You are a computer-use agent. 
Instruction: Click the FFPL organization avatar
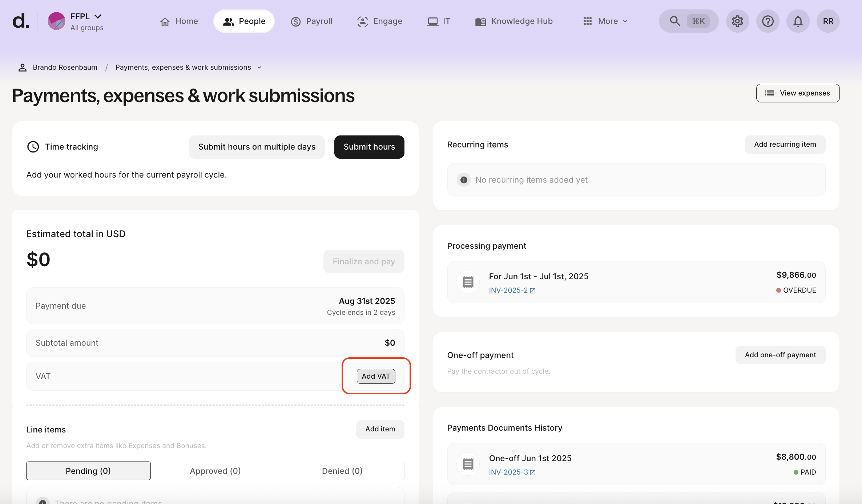click(x=56, y=21)
